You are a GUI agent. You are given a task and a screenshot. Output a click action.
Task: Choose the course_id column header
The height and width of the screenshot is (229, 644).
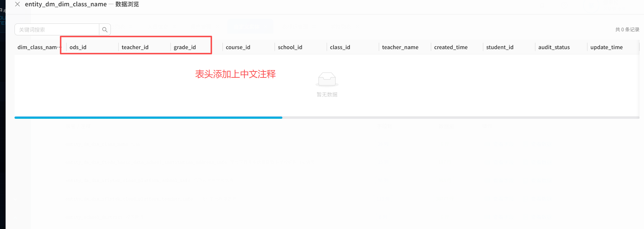(x=238, y=47)
